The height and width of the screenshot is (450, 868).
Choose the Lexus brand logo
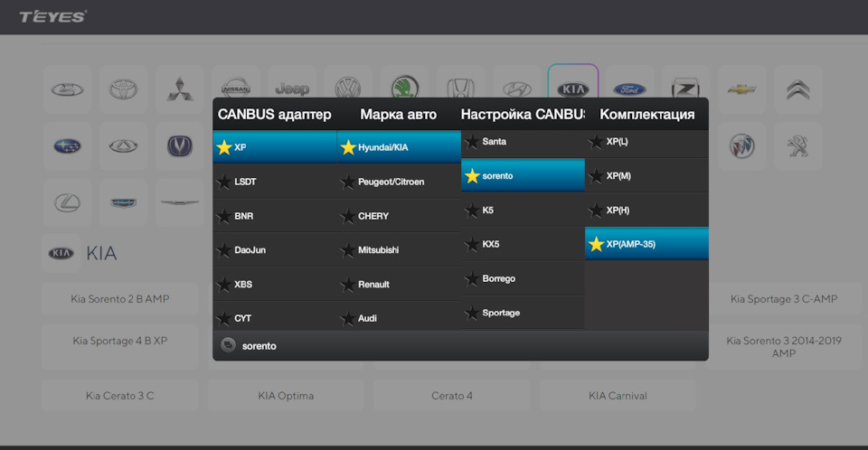point(68,202)
